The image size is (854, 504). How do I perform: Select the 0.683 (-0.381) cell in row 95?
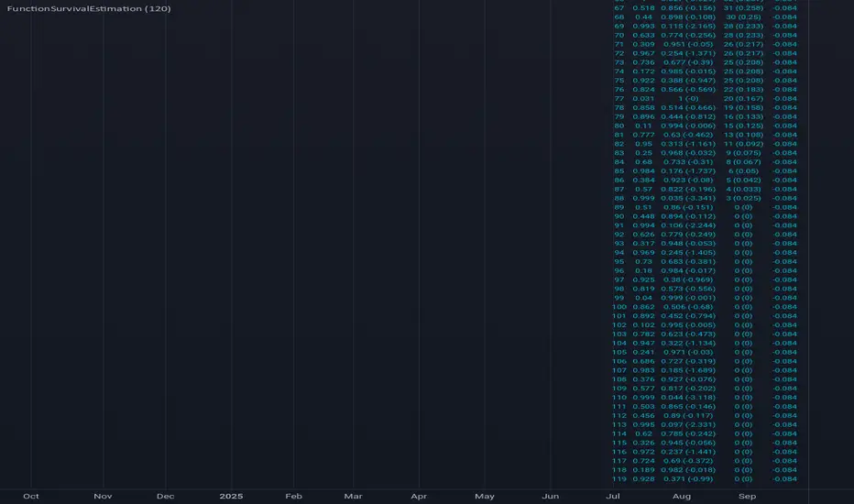pos(688,262)
